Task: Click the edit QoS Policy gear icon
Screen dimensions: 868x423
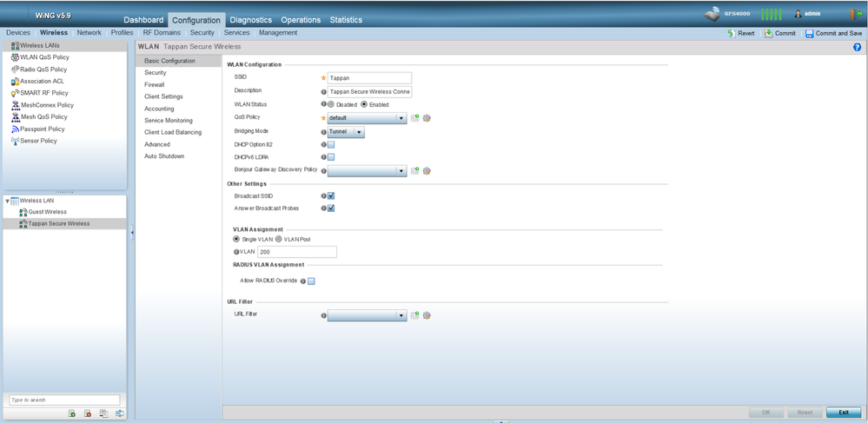Action: point(427,118)
